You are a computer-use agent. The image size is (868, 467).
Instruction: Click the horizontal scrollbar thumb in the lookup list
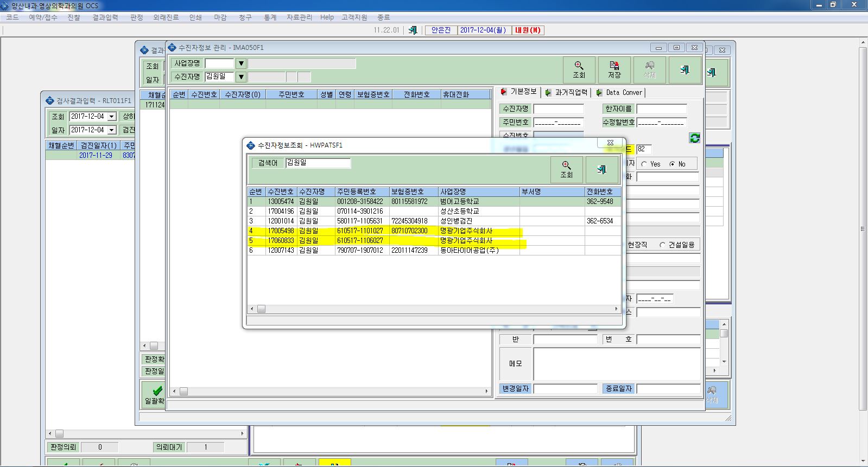[x=261, y=309]
